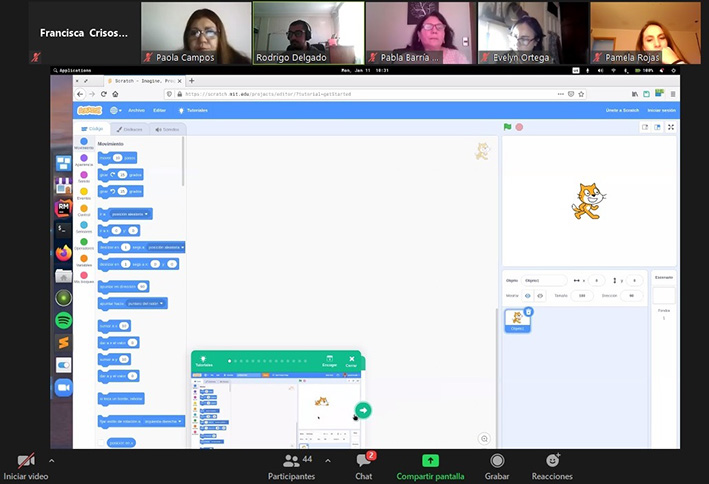Zoom out the code workspace
This screenshot has height=484, width=709.
[484, 438]
